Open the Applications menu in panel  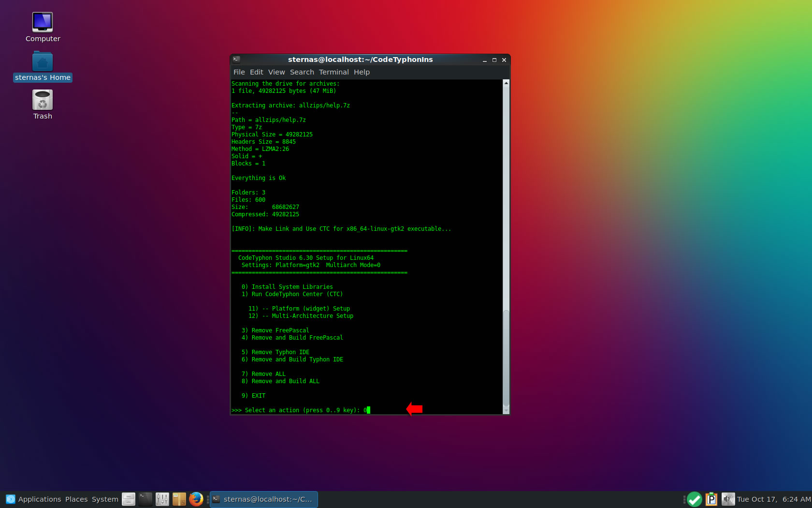(40, 499)
